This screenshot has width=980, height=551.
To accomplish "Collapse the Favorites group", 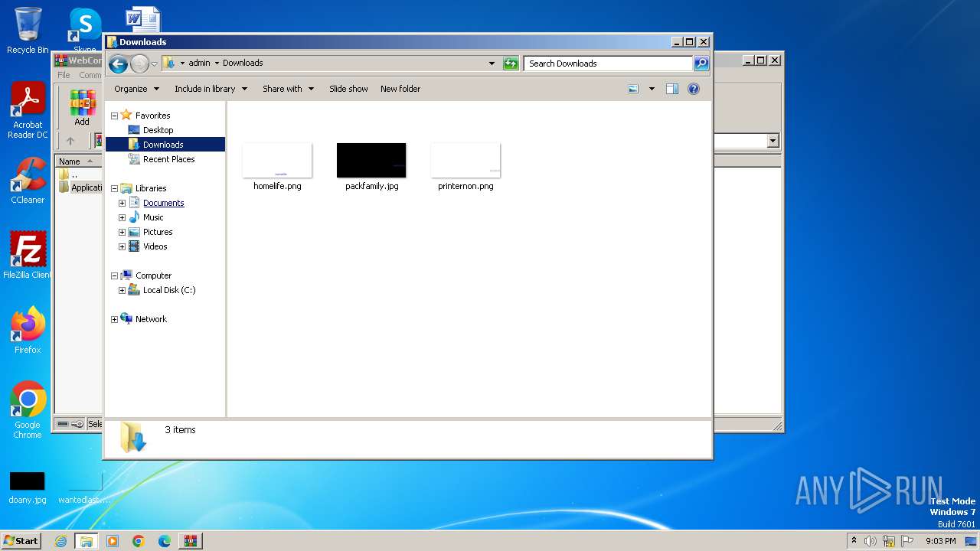I will (114, 116).
